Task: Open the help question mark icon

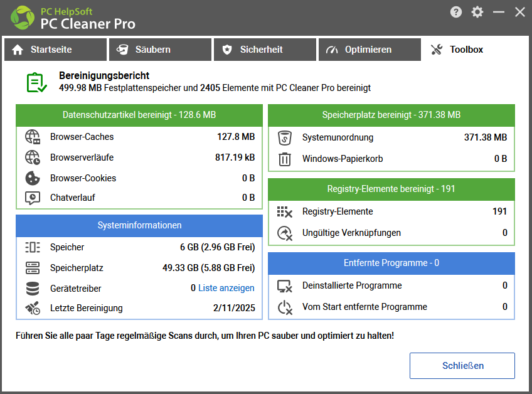Action: click(x=456, y=12)
